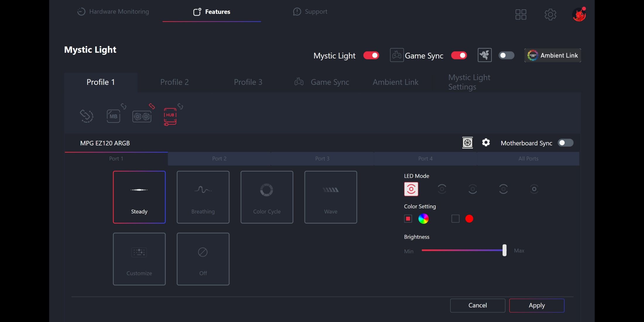Click the Ambient Link button
The width and height of the screenshot is (644, 322).
coord(553,55)
